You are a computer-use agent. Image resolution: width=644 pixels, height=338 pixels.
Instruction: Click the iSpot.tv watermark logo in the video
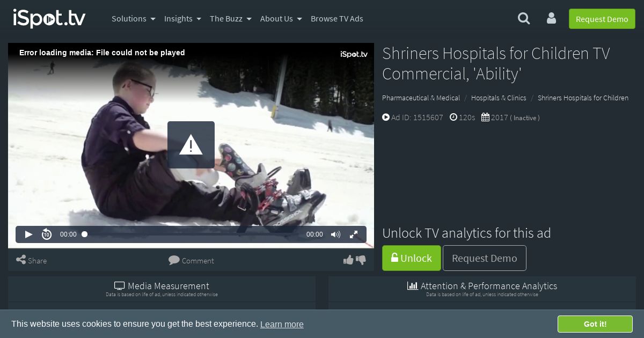click(x=354, y=54)
